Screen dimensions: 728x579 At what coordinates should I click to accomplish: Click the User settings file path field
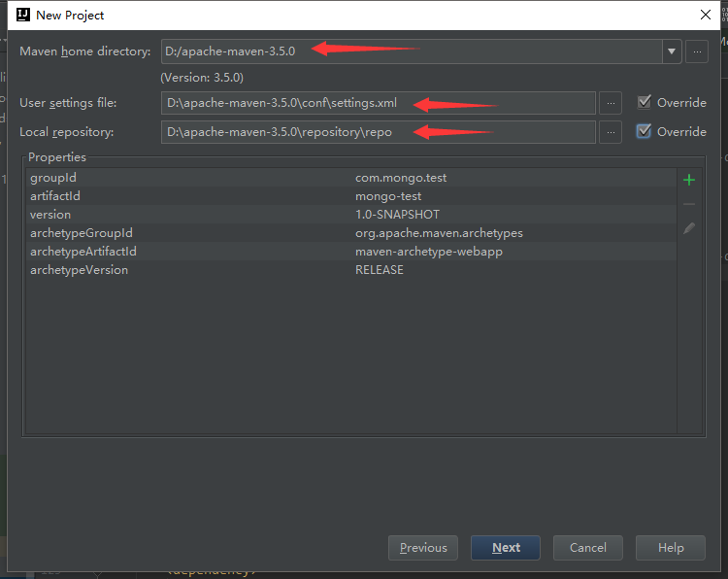click(x=379, y=103)
